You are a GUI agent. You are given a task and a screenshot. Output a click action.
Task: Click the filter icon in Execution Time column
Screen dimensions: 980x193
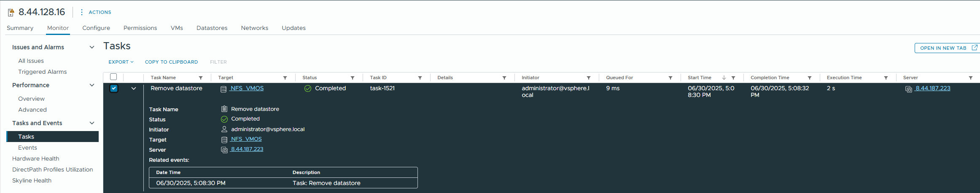tap(886, 78)
